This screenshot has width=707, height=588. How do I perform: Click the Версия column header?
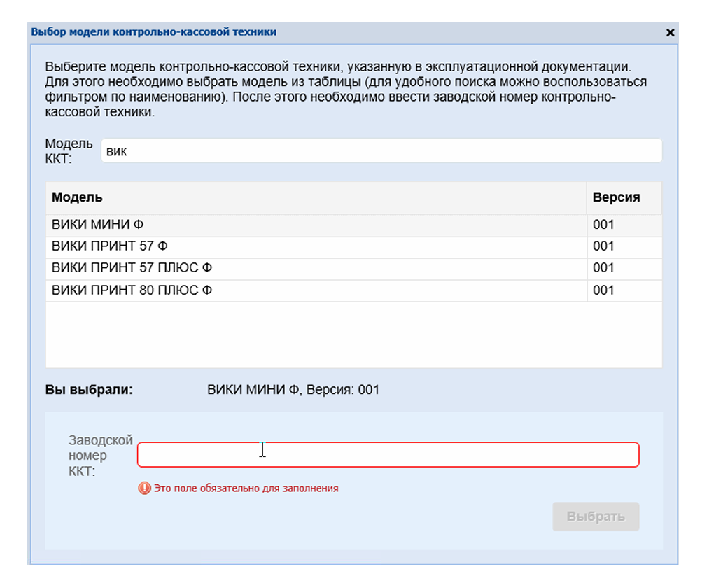[624, 197]
